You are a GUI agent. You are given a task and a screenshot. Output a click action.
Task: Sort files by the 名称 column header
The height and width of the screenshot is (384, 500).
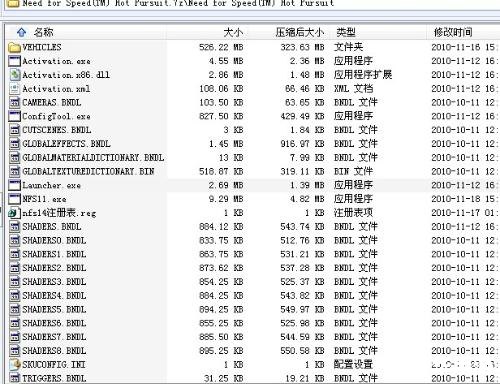[43, 32]
